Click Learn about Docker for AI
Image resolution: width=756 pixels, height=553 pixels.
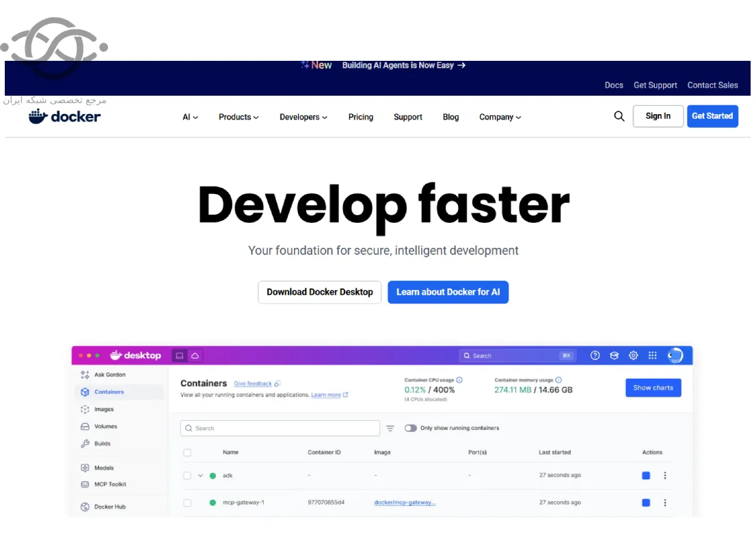(x=448, y=292)
